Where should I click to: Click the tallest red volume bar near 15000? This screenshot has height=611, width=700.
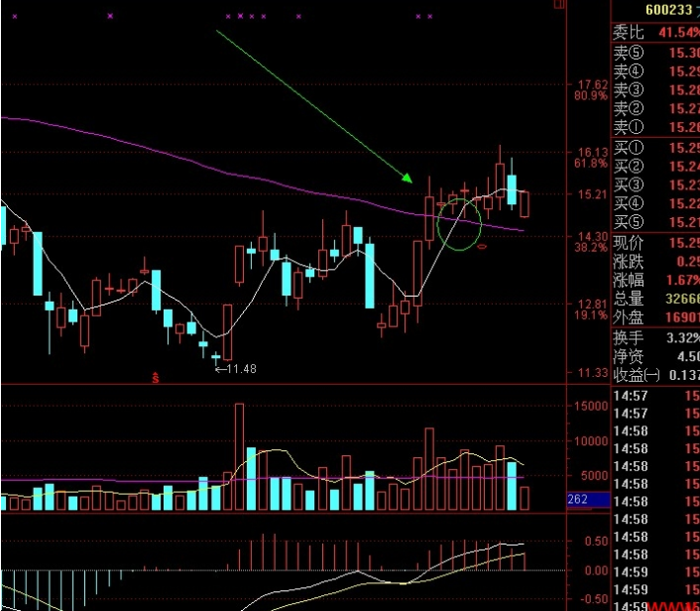coord(240,457)
